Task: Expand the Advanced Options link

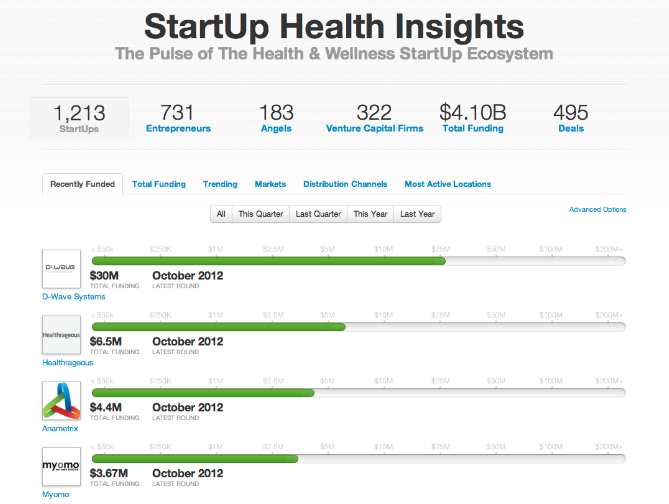Action: click(597, 210)
